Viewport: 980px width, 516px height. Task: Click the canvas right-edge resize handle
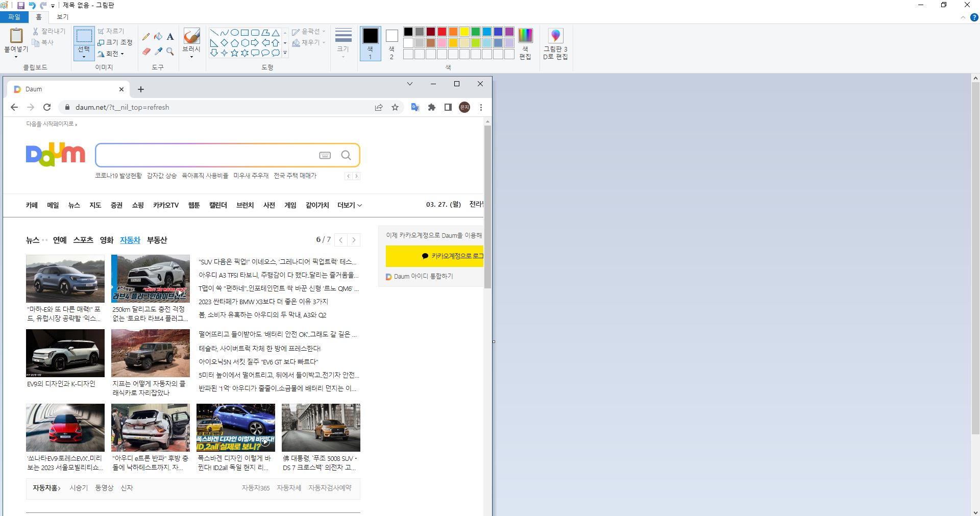tap(494, 341)
